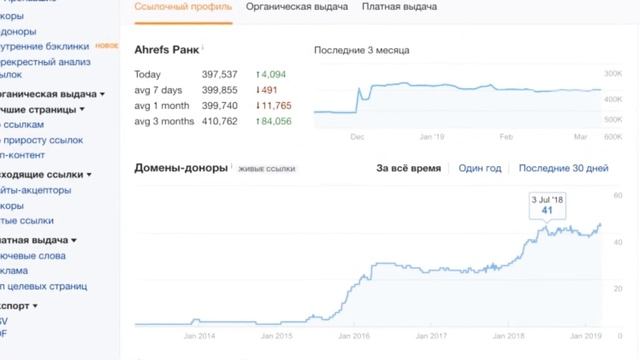Open Сайты-акцепторы in the sidebar
The width and height of the screenshot is (640, 360).
(x=36, y=190)
